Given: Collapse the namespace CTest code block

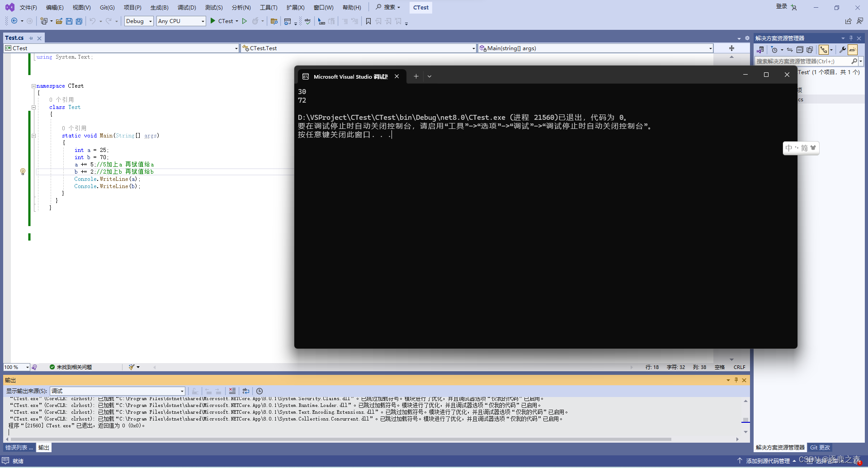Looking at the screenshot, I should click(x=33, y=86).
